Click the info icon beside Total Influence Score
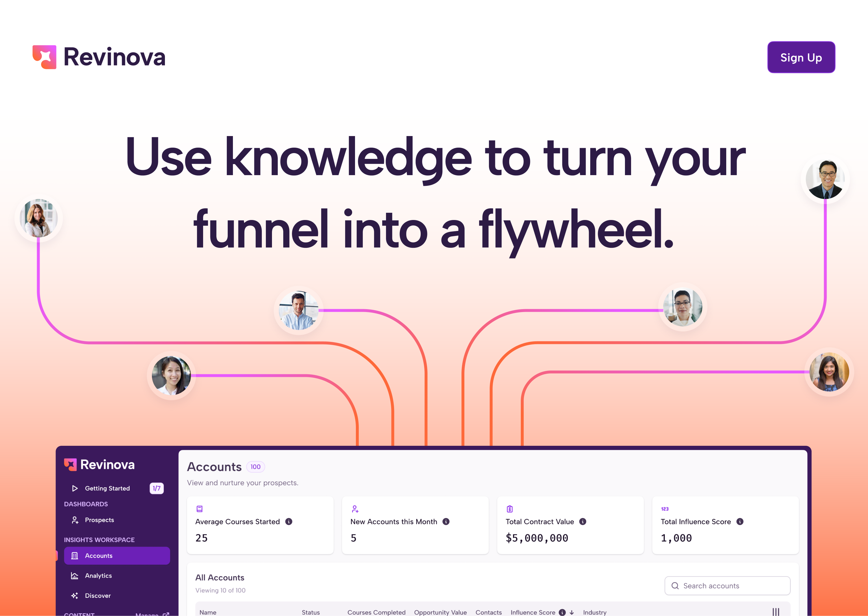The image size is (868, 616). tap(740, 522)
